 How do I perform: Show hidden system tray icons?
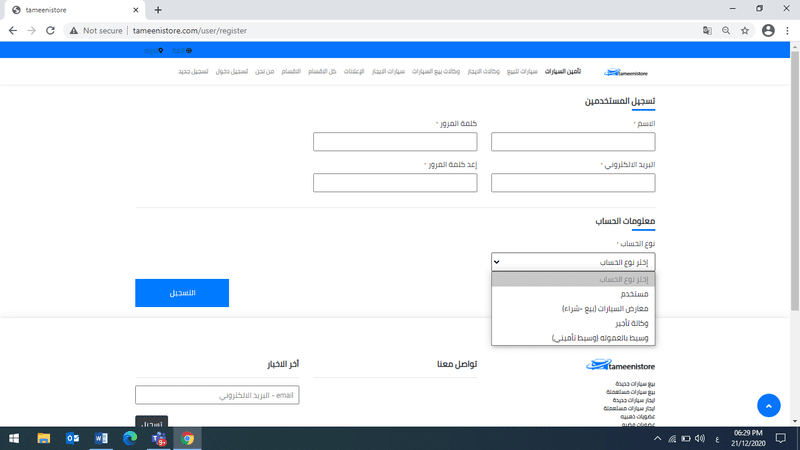pos(658,438)
